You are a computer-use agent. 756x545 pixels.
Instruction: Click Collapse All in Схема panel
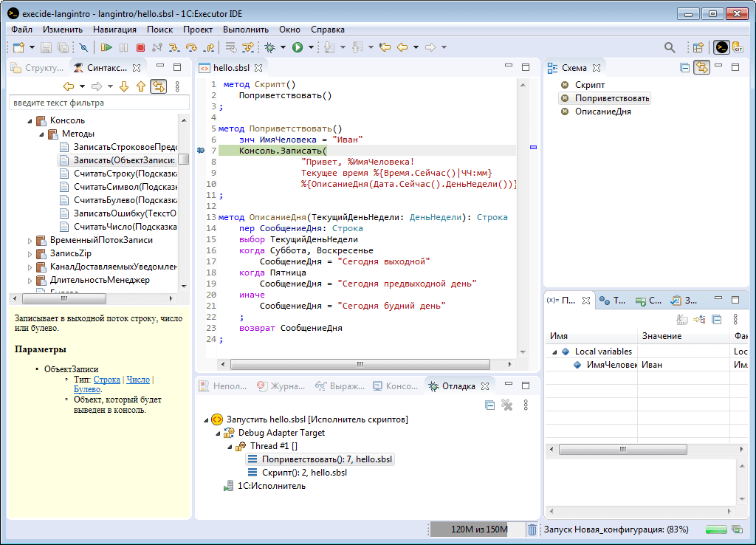coord(684,68)
